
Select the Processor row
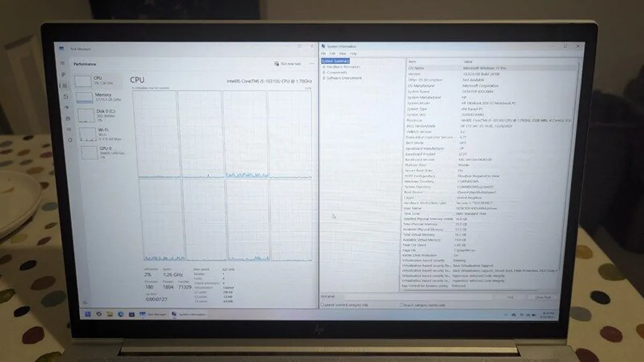[488, 120]
